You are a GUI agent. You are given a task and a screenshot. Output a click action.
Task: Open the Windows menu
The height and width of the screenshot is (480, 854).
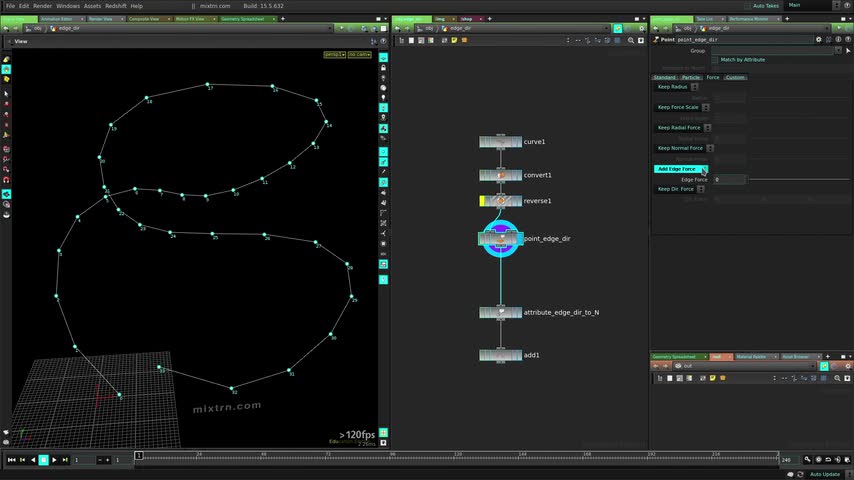click(x=68, y=6)
